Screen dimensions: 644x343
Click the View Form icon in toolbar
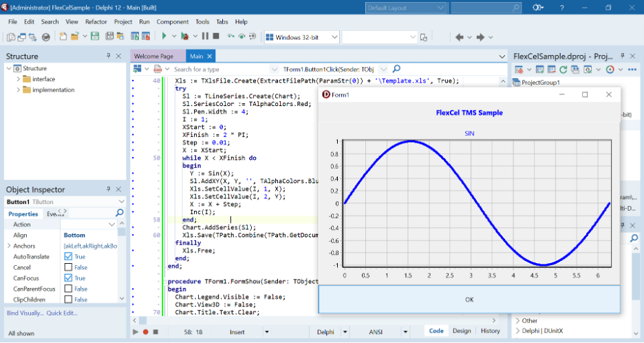(22, 37)
